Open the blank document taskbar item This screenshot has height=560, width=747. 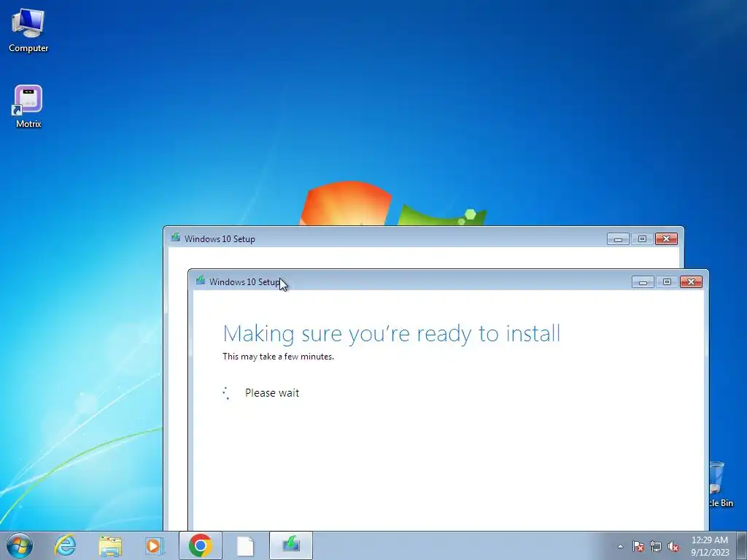point(245,545)
